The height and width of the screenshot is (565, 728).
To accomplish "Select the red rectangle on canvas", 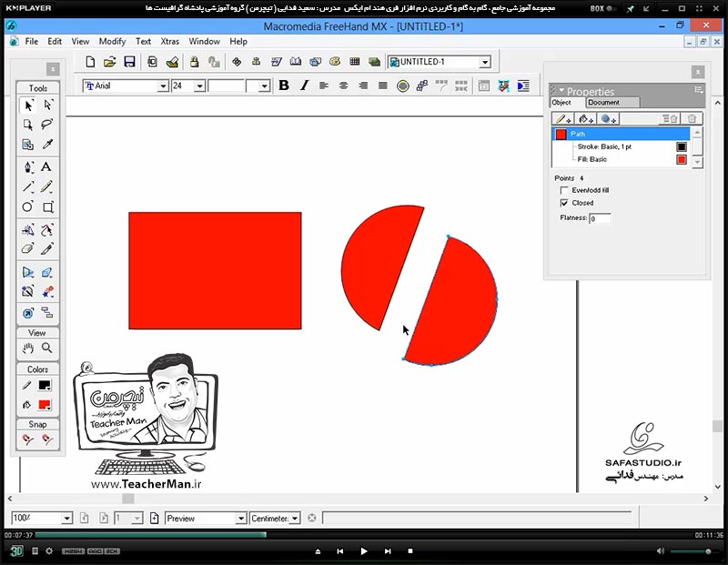I will [215, 270].
